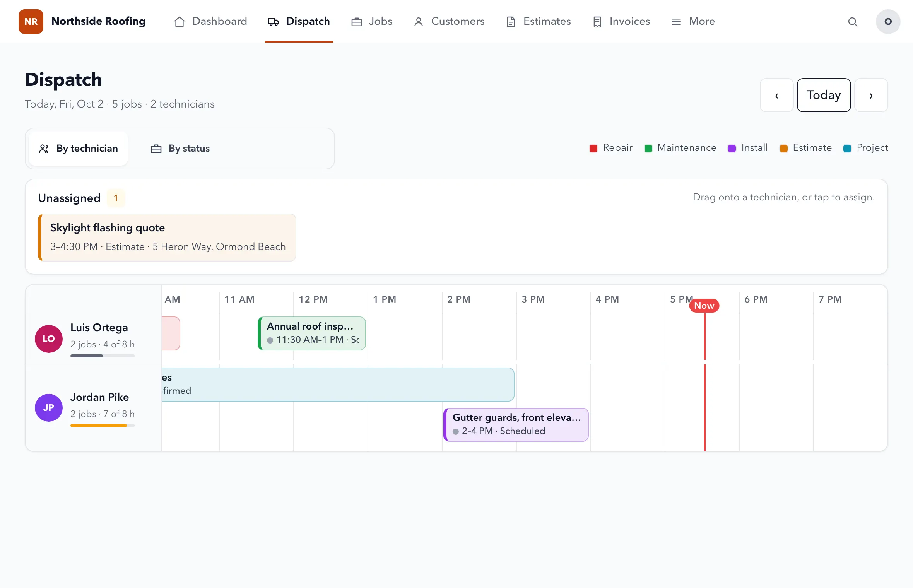Open the Jobs tab
Screen dimensions: 913x588
372,21
